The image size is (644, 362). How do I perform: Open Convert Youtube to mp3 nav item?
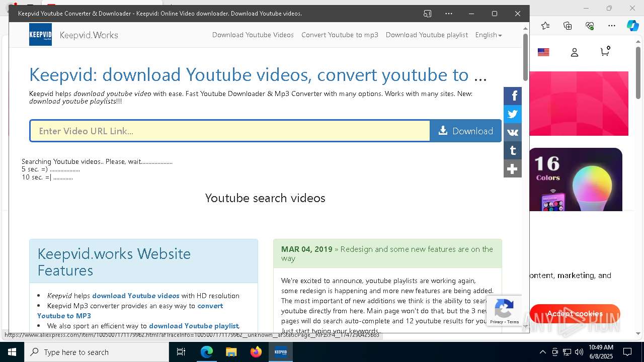tap(340, 35)
